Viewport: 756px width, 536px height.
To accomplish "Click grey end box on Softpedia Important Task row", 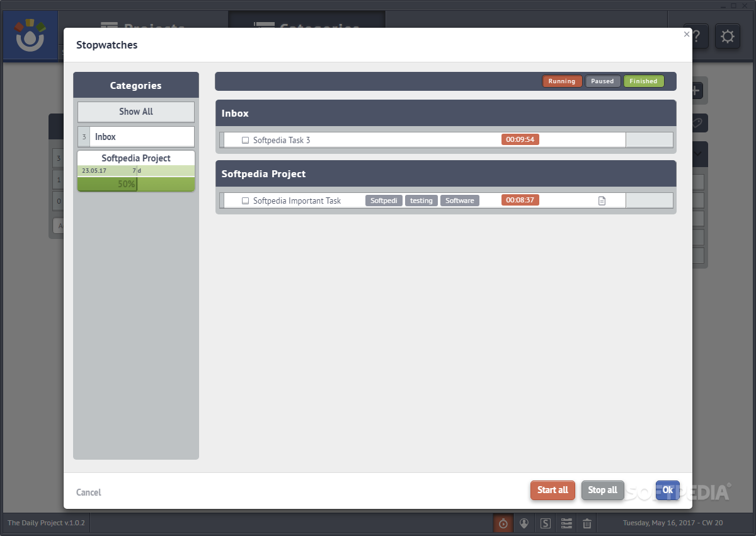I will 650,201.
